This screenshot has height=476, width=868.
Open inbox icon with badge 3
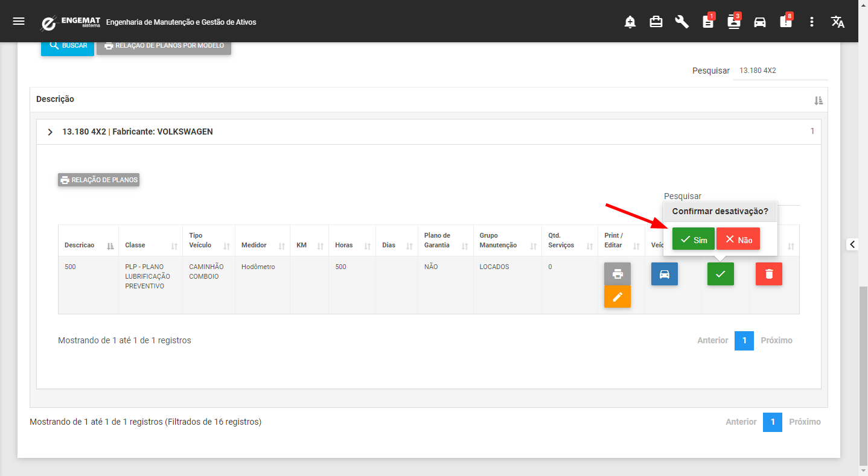click(x=735, y=21)
